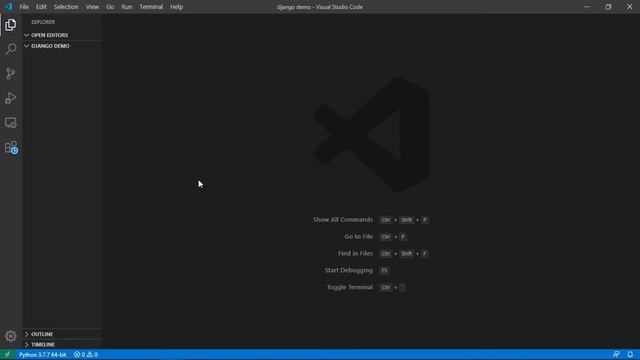
Task: Open the Explorer view icon
Action: click(x=11, y=25)
